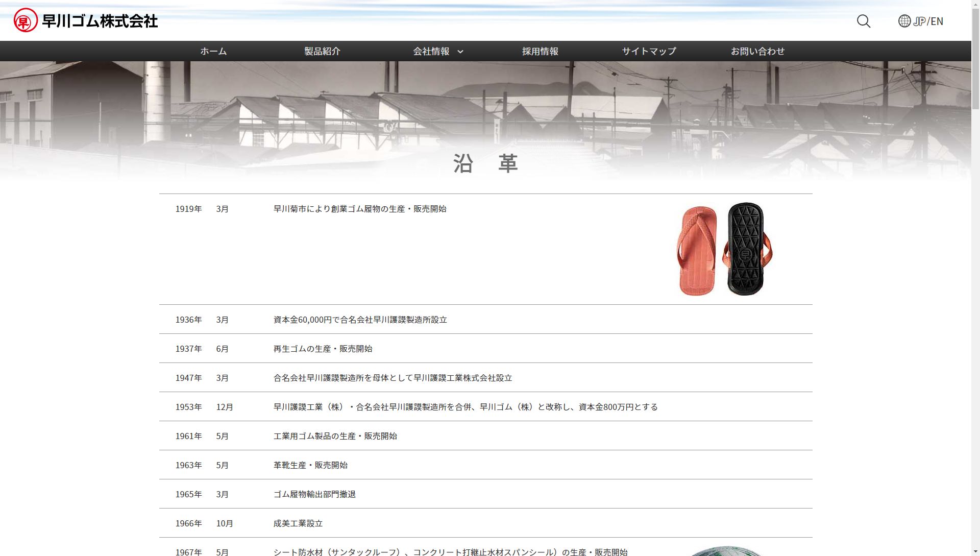
Task: Select text about 資本金800万円とする
Action: click(465, 407)
